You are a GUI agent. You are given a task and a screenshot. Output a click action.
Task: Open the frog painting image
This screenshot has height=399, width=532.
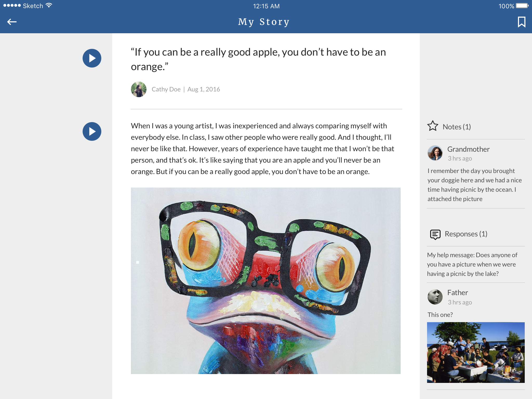pyautogui.click(x=266, y=281)
